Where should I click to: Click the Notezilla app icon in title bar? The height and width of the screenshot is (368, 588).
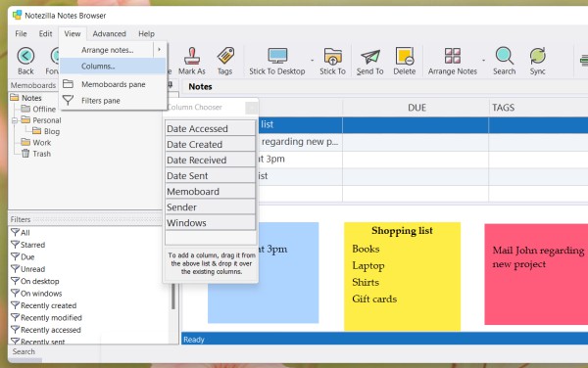17,15
